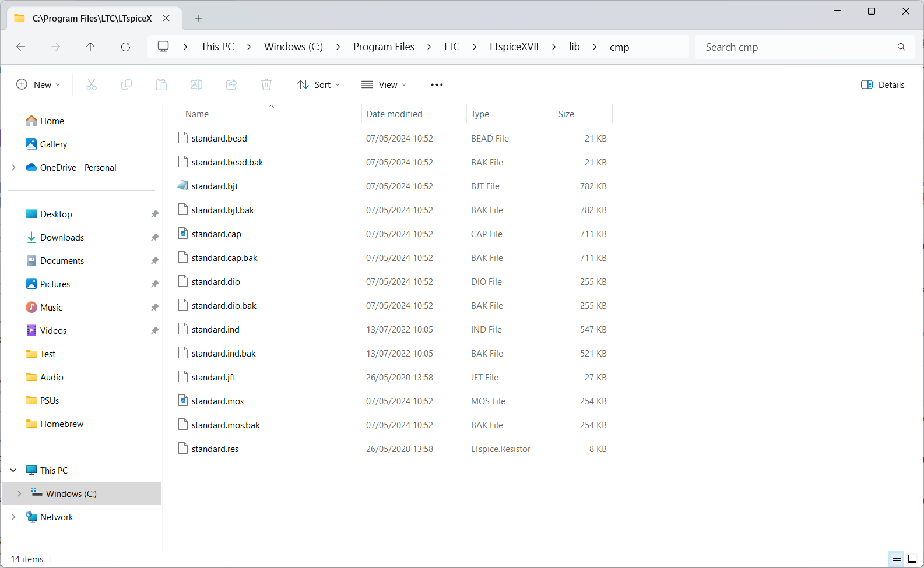Image resolution: width=924 pixels, height=568 pixels.
Task: Click the standard.cap file icon
Action: click(183, 234)
